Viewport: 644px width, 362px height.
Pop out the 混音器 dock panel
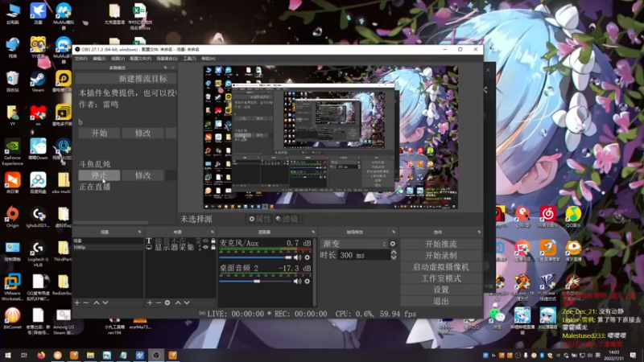[x=313, y=232]
